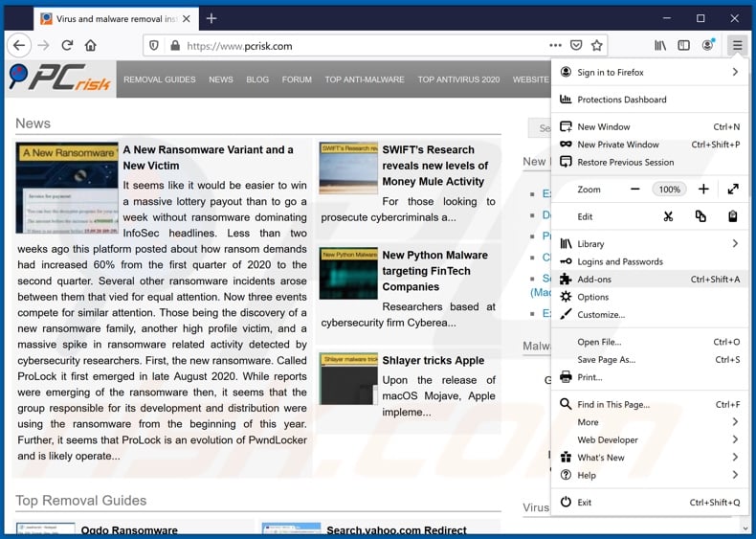
Task: Open Search.yahoo.com Redirect guide
Action: click(x=396, y=530)
